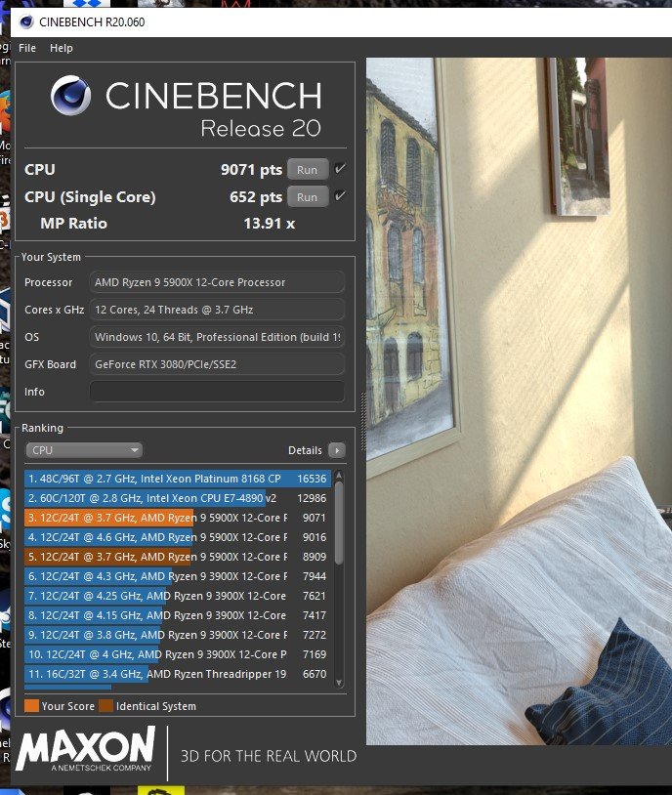Image resolution: width=672 pixels, height=795 pixels.
Task: Select ranking row 2 Xeon E7-4890 v2
Action: pos(178,498)
